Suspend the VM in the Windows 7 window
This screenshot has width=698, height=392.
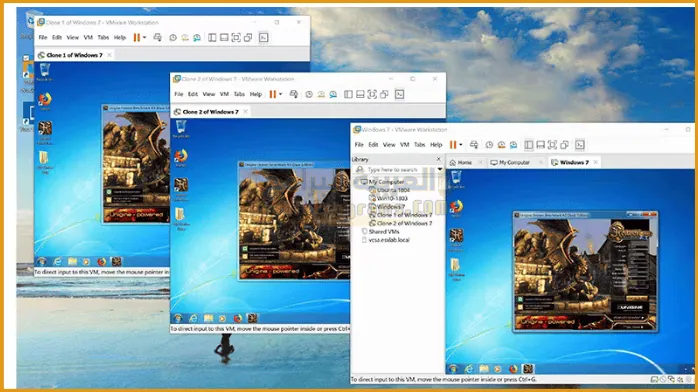point(453,145)
